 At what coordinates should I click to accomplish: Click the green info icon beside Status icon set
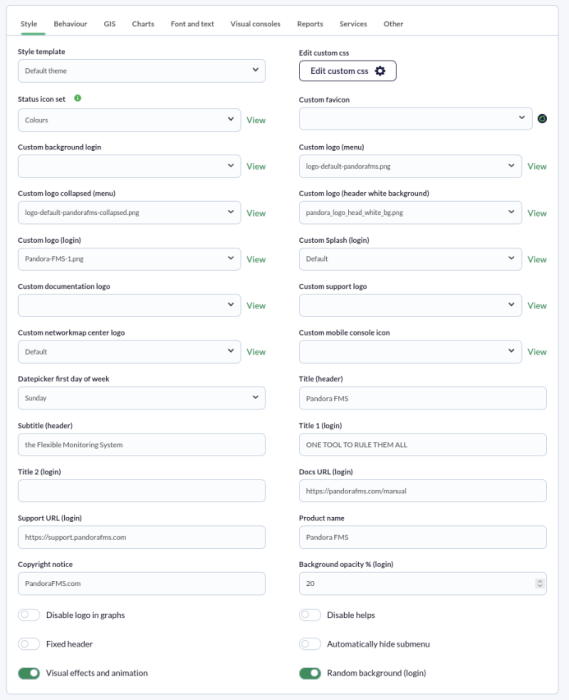tap(78, 98)
